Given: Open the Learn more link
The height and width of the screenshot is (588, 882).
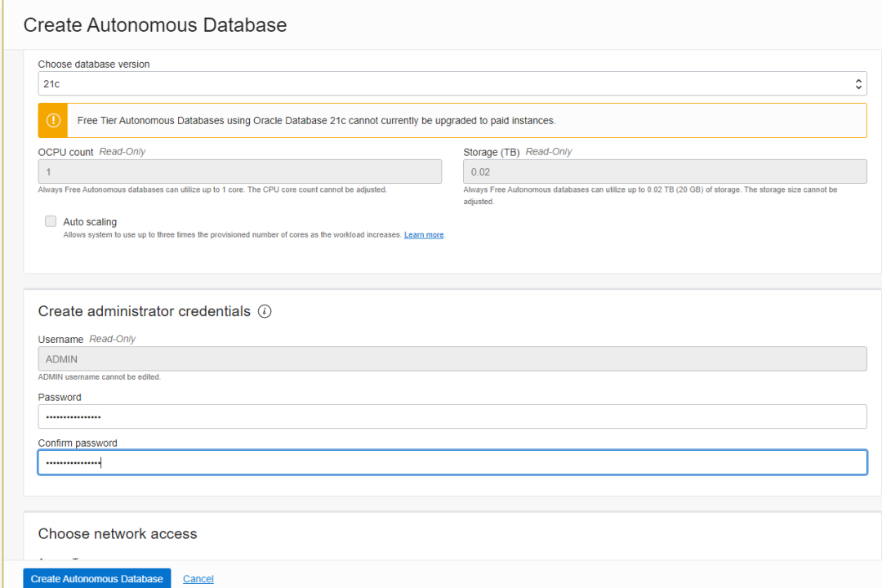Looking at the screenshot, I should (x=424, y=235).
